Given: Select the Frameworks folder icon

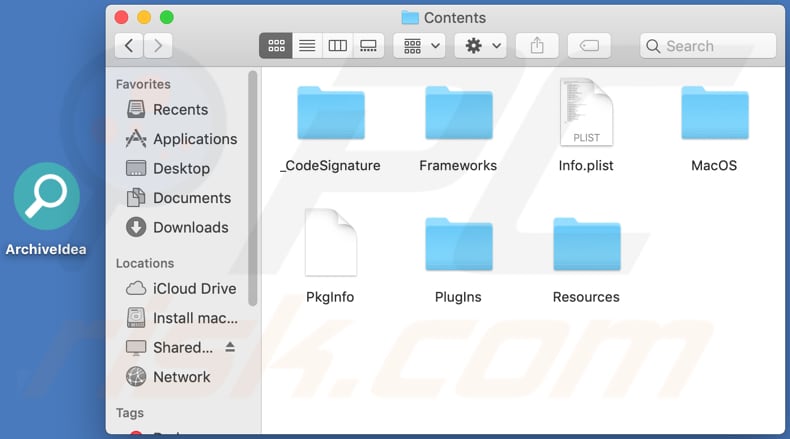Looking at the screenshot, I should [x=458, y=113].
